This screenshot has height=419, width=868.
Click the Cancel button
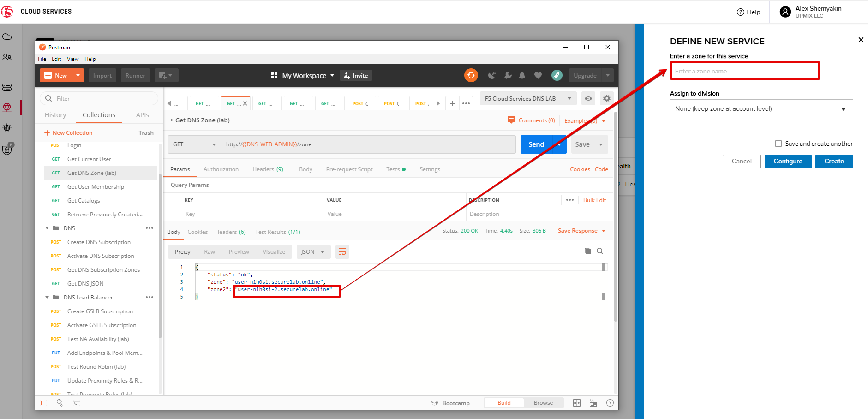pos(742,162)
